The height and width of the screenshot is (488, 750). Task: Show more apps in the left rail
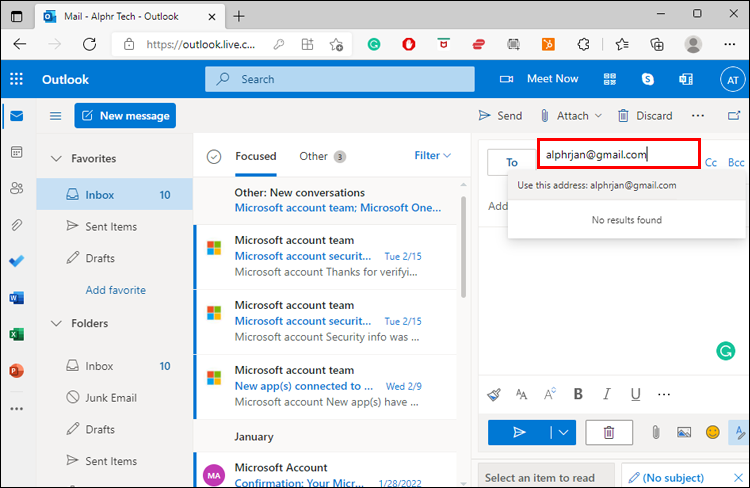click(17, 409)
